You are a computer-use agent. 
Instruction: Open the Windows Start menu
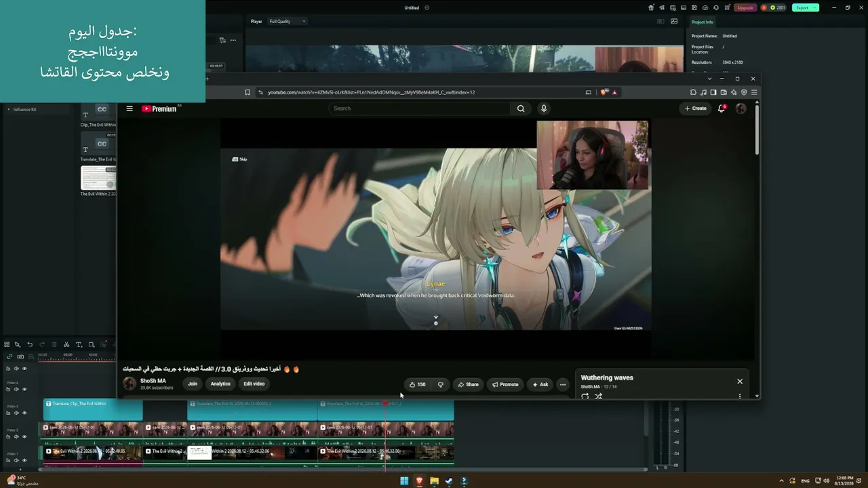click(404, 481)
